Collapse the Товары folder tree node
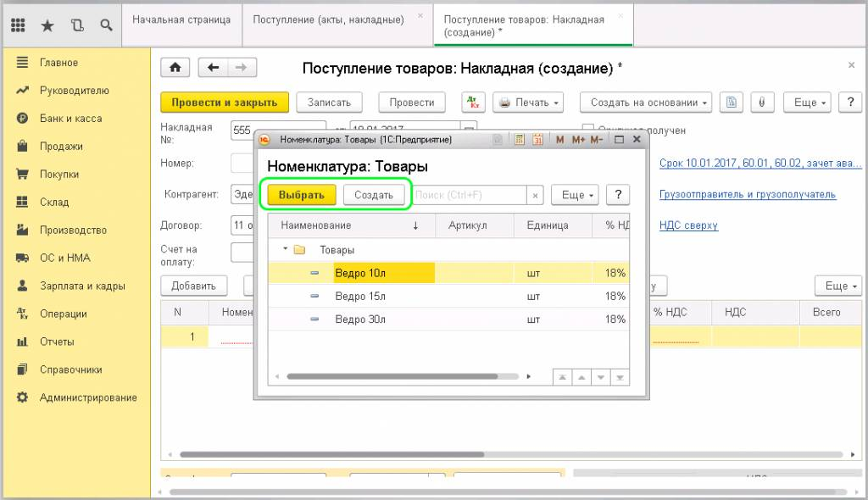The image size is (868, 500). click(285, 249)
